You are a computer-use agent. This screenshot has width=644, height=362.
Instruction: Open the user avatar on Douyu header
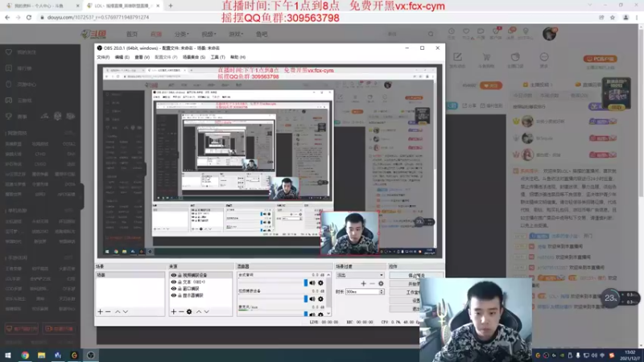click(x=549, y=34)
